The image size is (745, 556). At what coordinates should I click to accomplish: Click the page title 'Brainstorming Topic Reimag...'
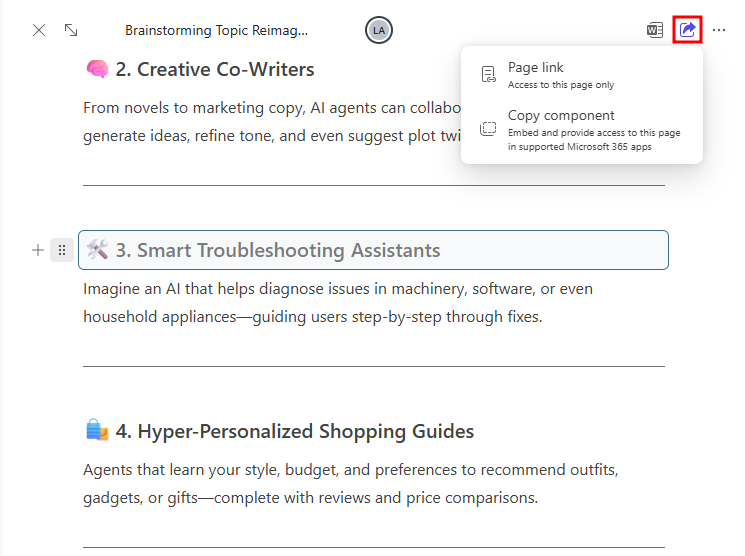(x=216, y=30)
